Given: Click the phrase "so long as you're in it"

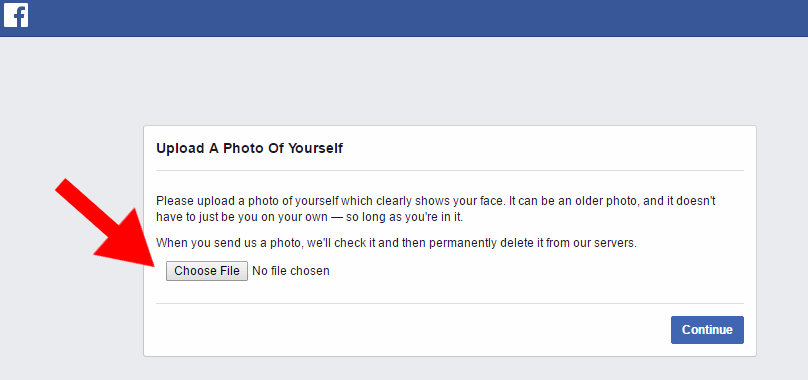Looking at the screenshot, I should 405,217.
